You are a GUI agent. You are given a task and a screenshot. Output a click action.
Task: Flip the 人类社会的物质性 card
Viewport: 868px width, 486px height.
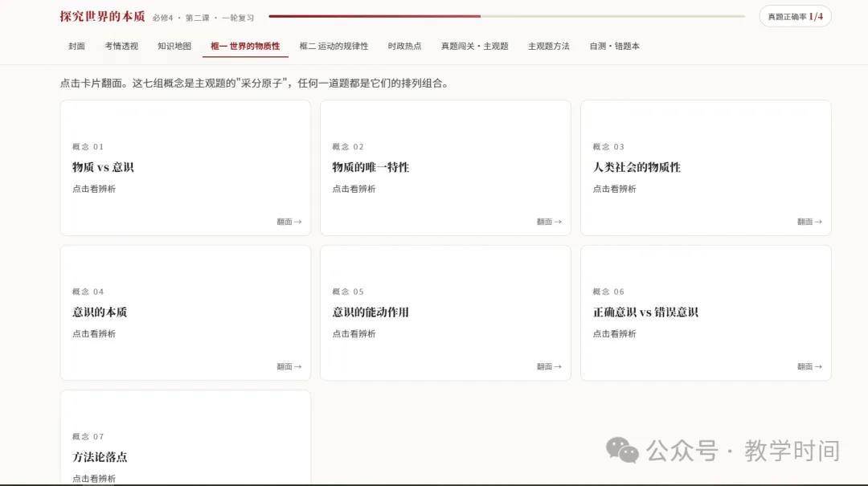[x=706, y=168]
